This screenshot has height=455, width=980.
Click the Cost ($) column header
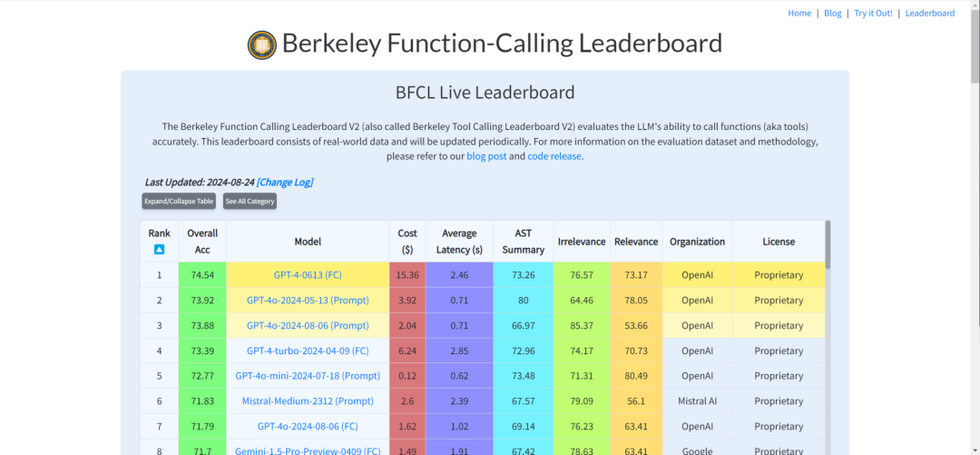407,242
